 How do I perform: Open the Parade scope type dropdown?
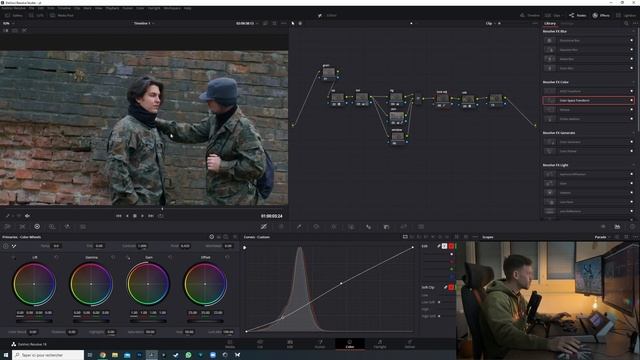pyautogui.click(x=602, y=237)
